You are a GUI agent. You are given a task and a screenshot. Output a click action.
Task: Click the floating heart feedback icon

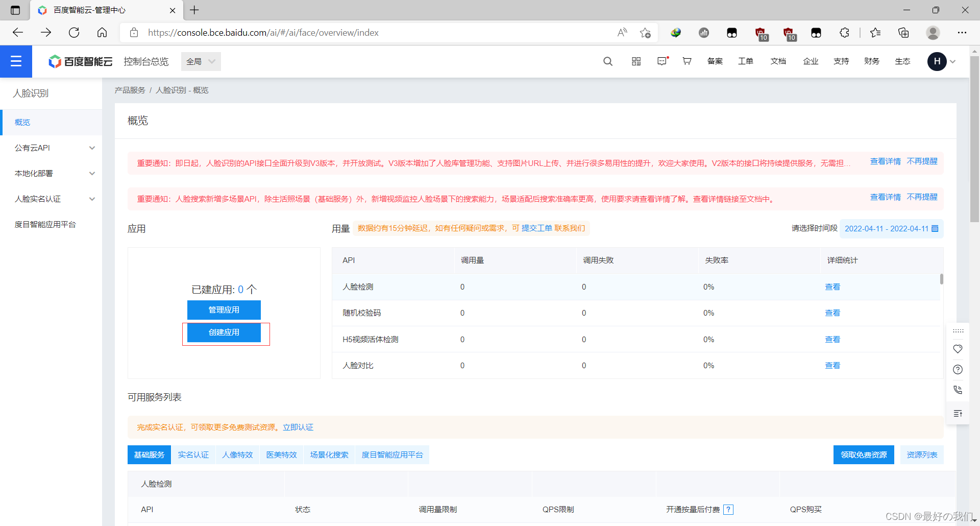coord(958,349)
